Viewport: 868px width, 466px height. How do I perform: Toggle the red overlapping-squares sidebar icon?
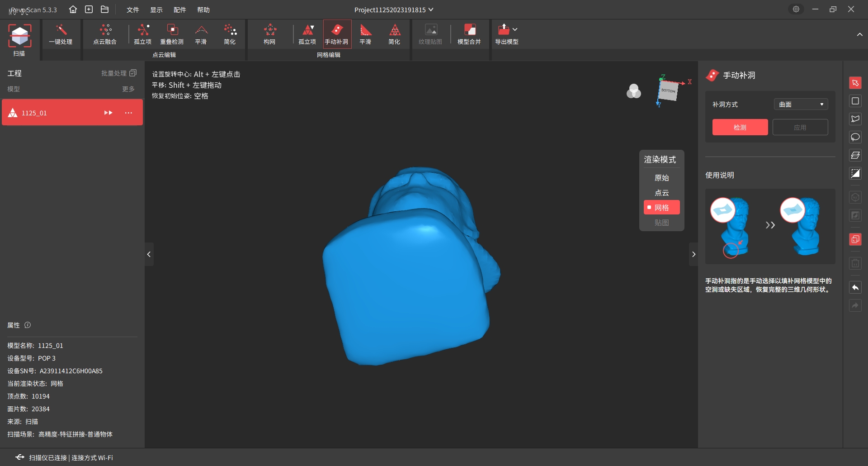[855, 239]
